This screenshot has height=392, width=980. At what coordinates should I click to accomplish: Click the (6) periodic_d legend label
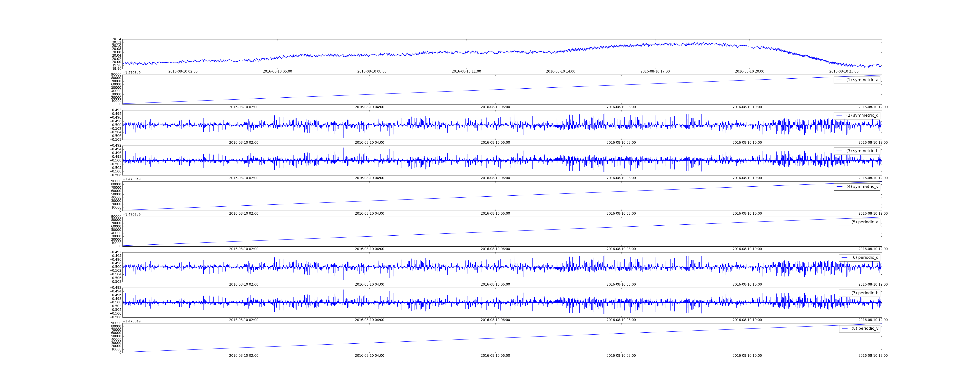point(865,257)
